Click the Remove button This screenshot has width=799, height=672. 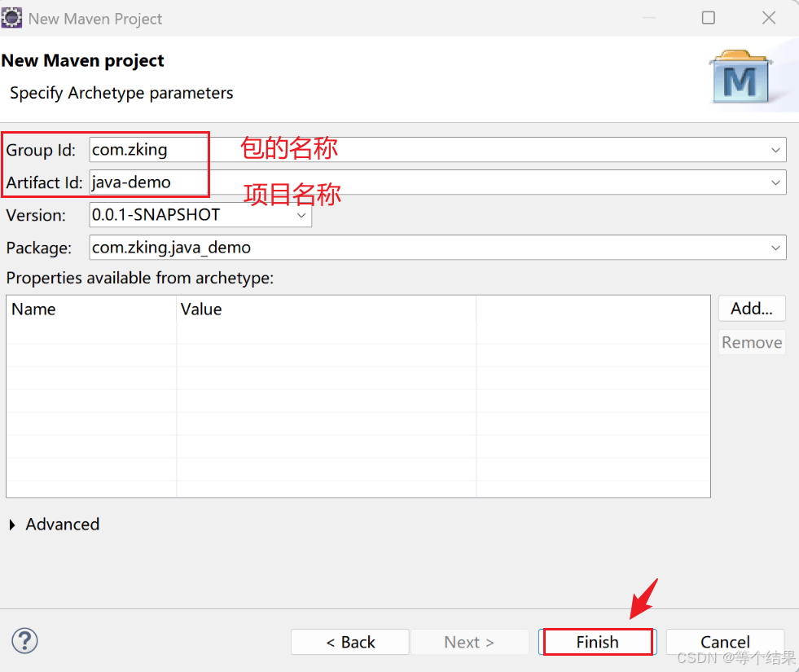coord(752,342)
